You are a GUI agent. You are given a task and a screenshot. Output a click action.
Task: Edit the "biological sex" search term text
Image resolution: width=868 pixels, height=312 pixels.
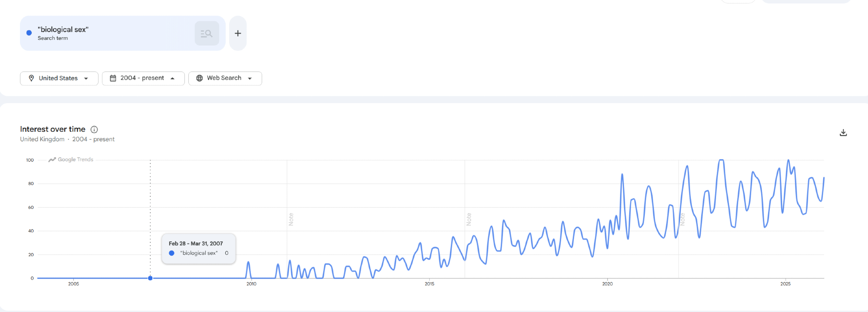63,29
